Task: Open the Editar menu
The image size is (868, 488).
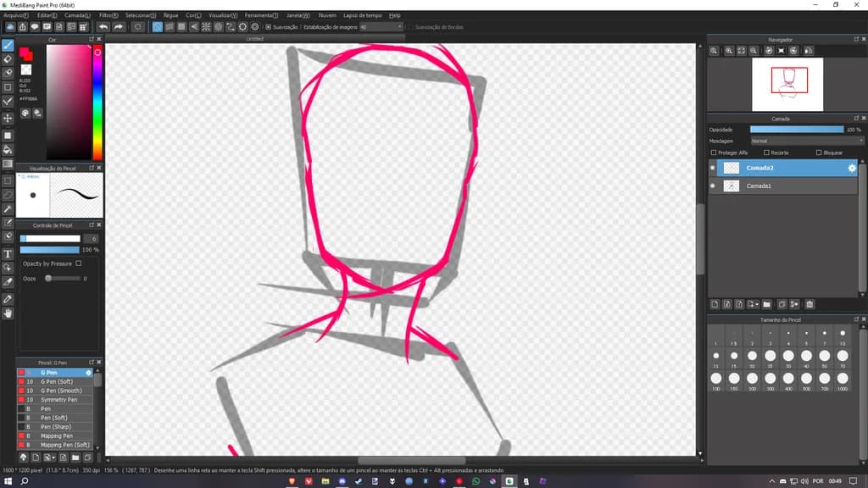Action: pos(47,15)
